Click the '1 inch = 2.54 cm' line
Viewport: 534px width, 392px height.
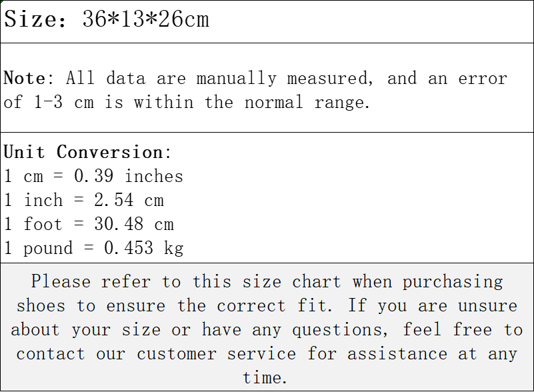(x=85, y=200)
